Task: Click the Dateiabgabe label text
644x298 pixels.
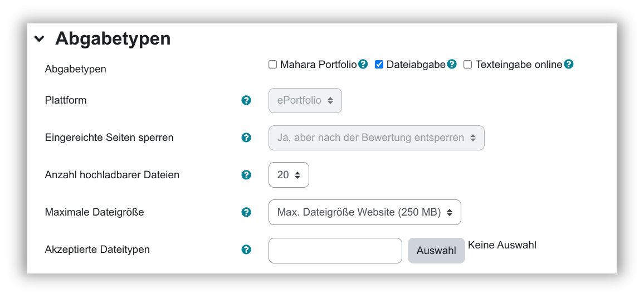Action: coord(416,65)
